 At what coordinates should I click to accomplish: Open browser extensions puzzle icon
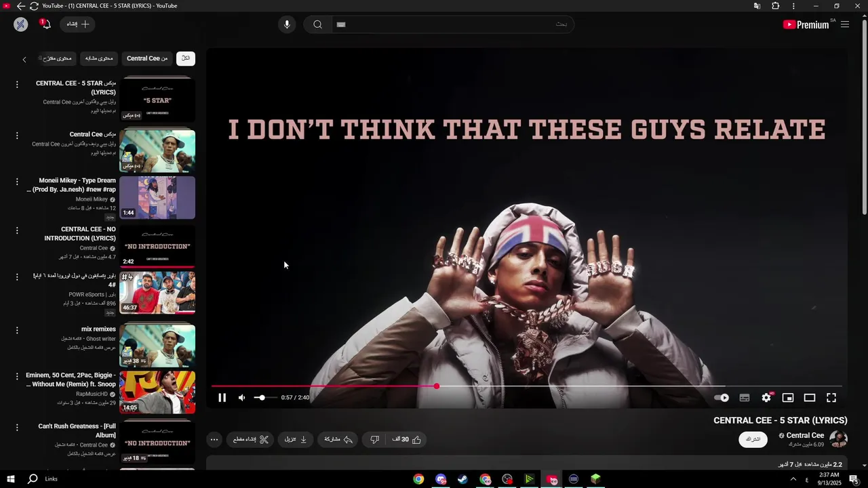[x=775, y=6]
